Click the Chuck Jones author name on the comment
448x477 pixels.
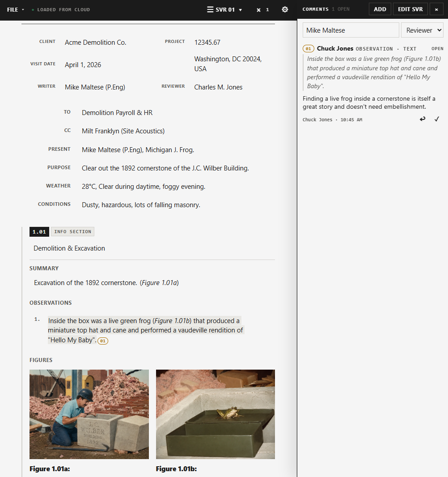coord(335,48)
